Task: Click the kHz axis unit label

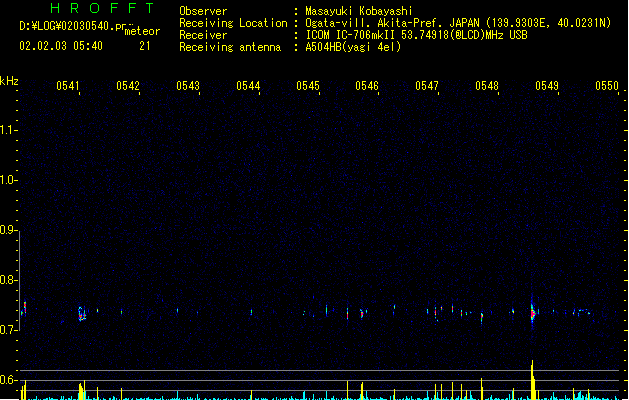Action: pos(9,81)
